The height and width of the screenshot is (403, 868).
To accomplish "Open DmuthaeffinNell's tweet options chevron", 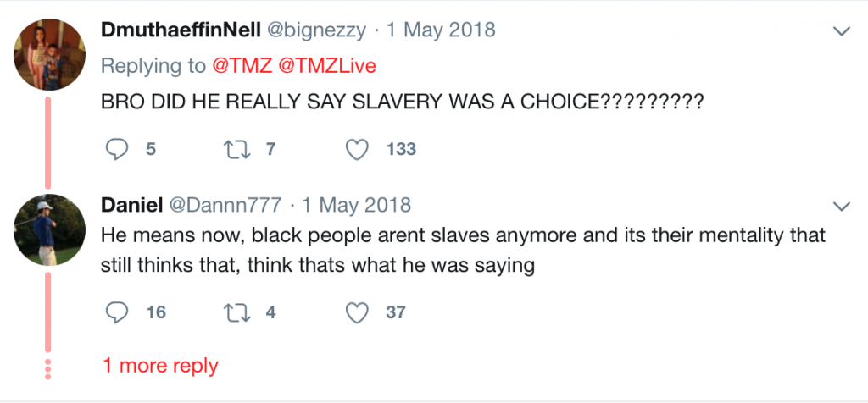I will [842, 31].
